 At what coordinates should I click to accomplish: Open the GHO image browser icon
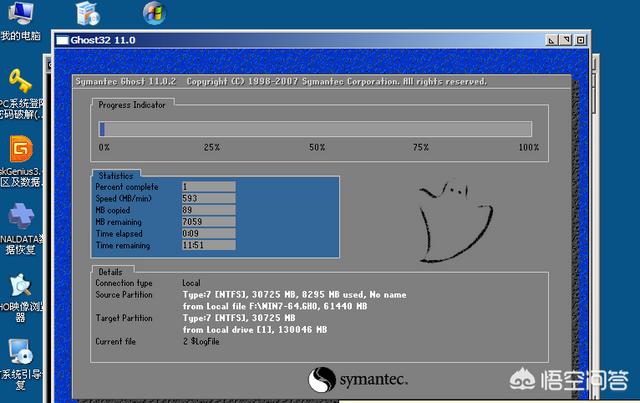(x=20, y=285)
